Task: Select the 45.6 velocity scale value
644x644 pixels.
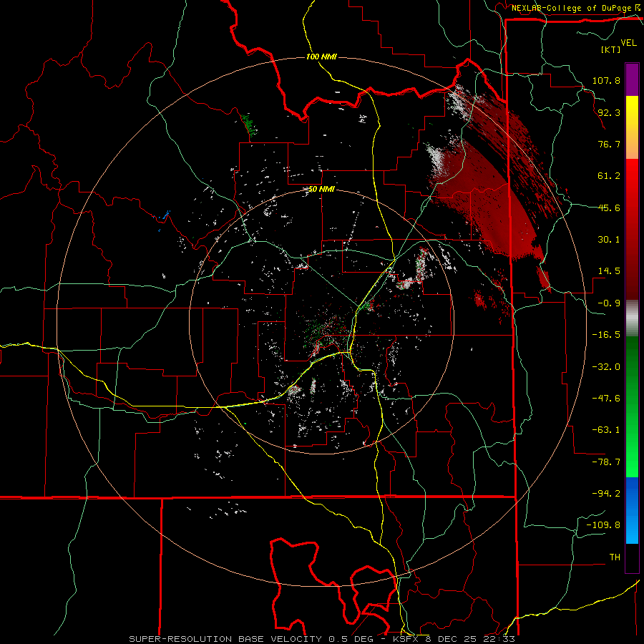Action: [609, 208]
